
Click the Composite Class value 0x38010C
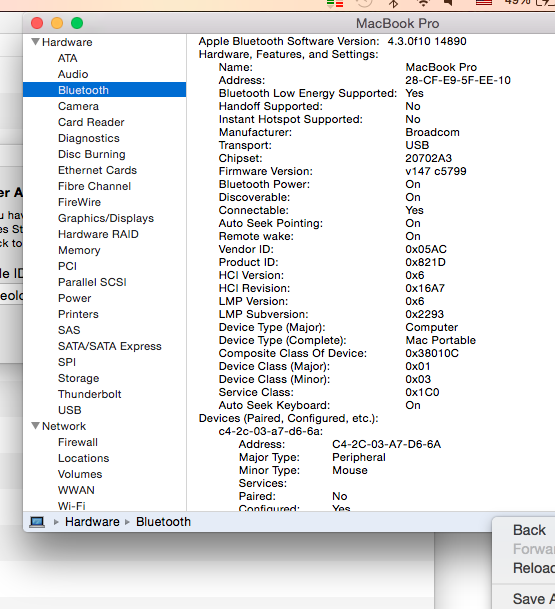pos(432,353)
